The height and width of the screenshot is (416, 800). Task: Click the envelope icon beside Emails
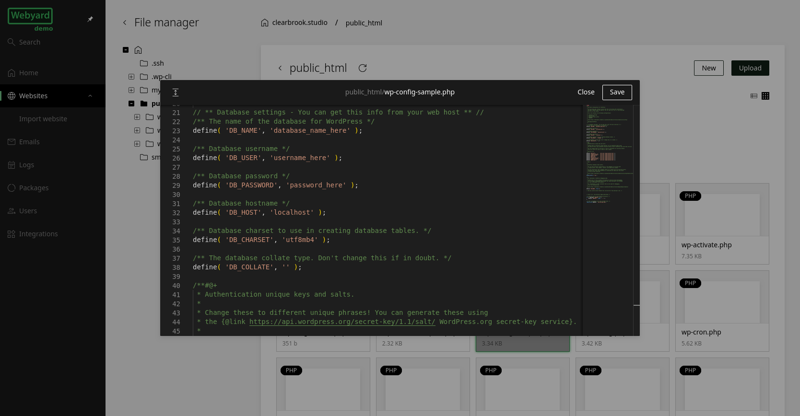pos(11,142)
